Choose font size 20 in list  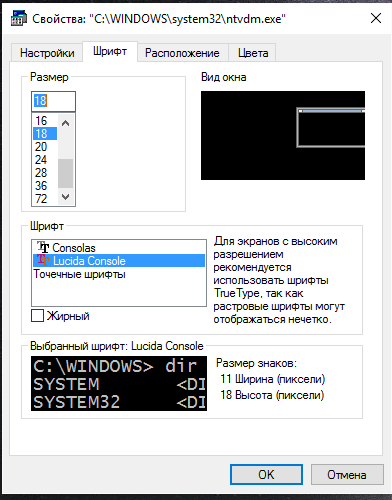(x=45, y=147)
